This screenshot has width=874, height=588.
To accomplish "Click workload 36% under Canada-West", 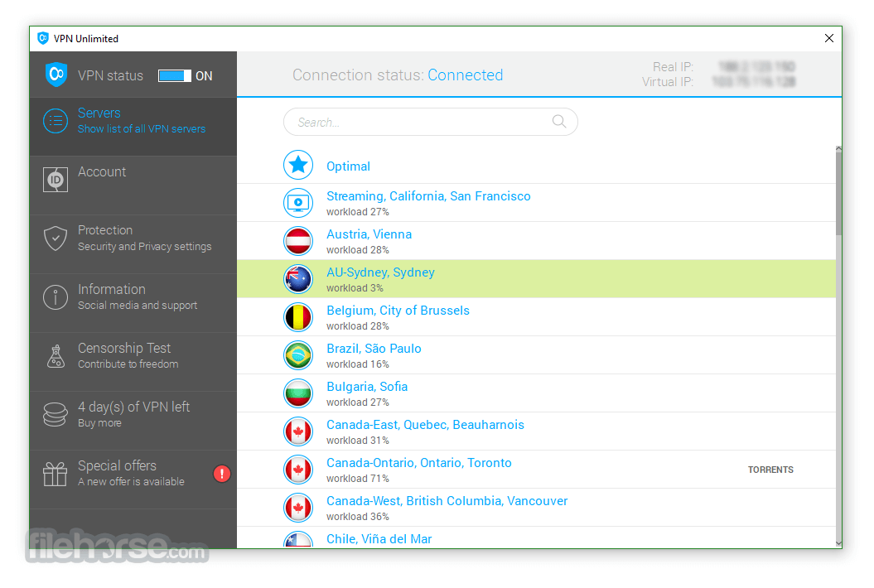I will pyautogui.click(x=357, y=517).
